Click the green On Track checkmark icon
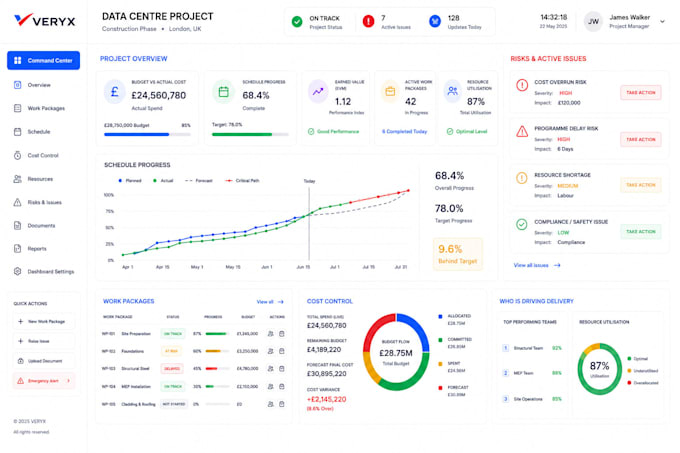 point(297,21)
